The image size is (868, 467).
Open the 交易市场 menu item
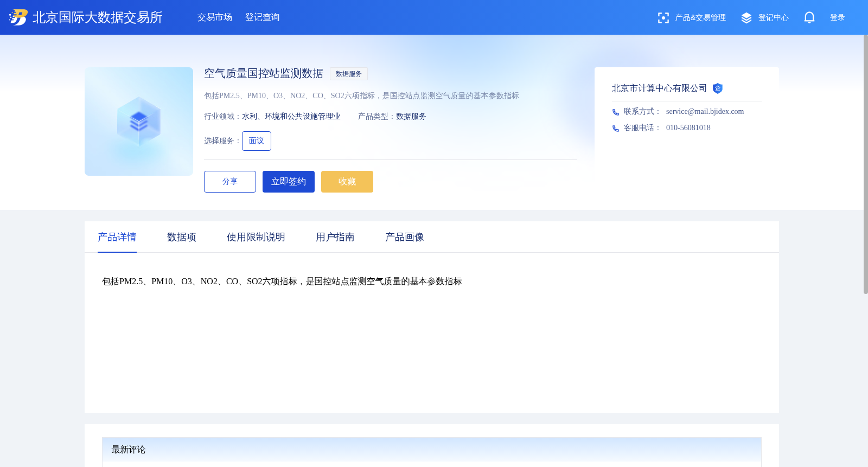(215, 17)
